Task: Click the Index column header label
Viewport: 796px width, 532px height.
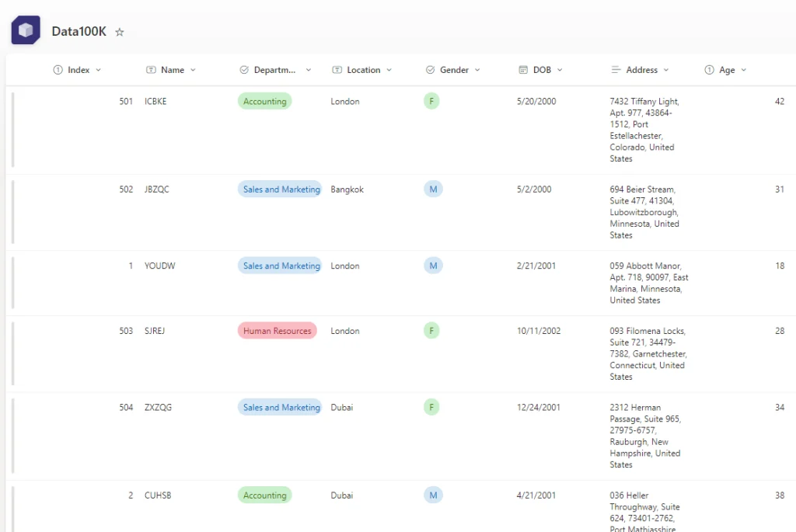Action: coord(79,70)
